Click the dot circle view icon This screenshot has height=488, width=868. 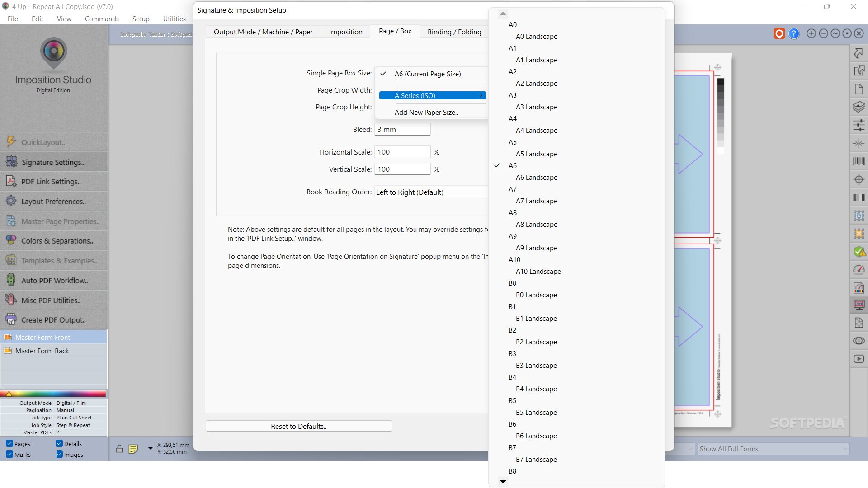coord(847,33)
